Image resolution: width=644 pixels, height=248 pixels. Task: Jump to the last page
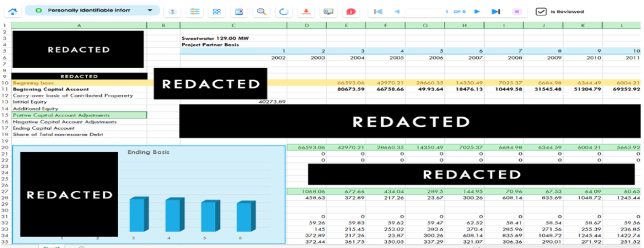coord(496,11)
